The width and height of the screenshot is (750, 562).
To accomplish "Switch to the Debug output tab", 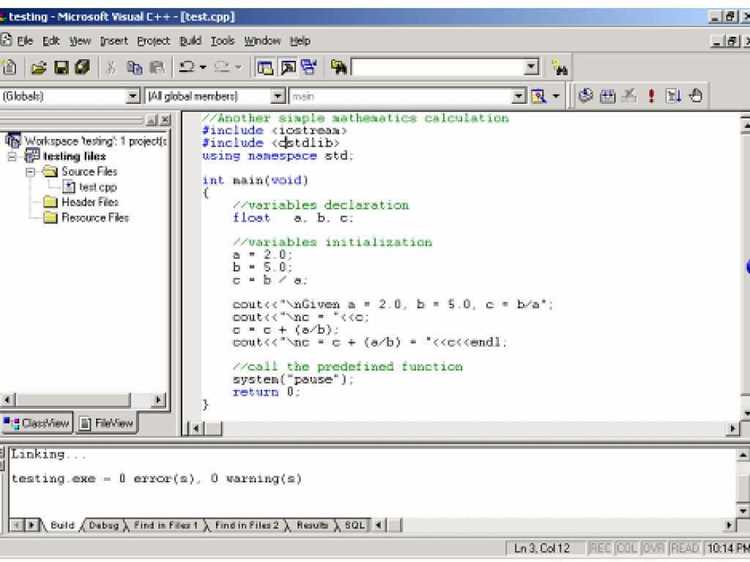I will point(103,525).
